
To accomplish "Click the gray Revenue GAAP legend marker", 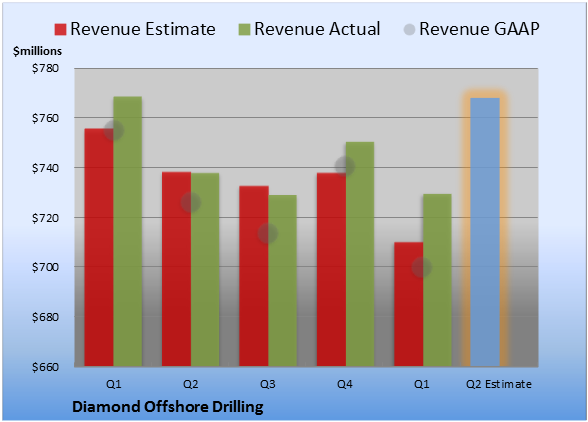I will pos(409,30).
